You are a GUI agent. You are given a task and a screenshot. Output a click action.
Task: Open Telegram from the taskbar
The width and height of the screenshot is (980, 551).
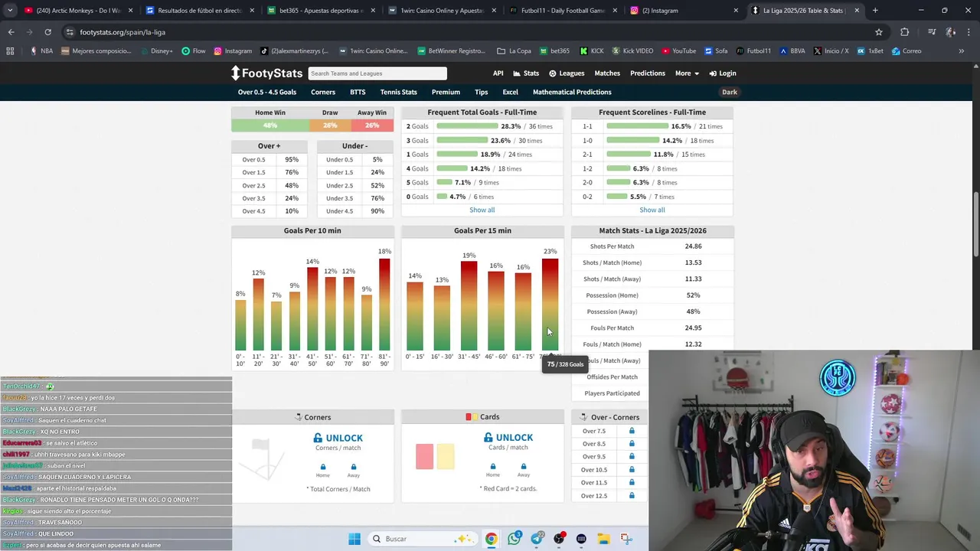[x=537, y=539]
